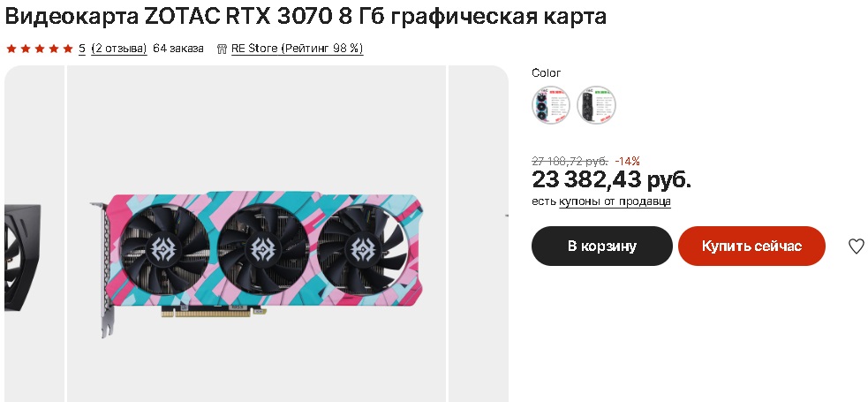The image size is (868, 402).
Task: Click the third rating star
Action: [40, 49]
